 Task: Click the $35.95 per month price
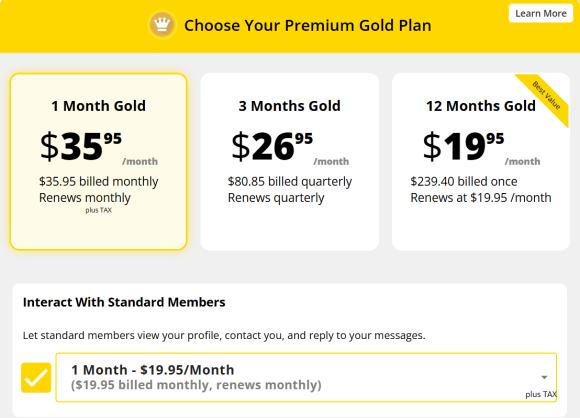(x=99, y=148)
